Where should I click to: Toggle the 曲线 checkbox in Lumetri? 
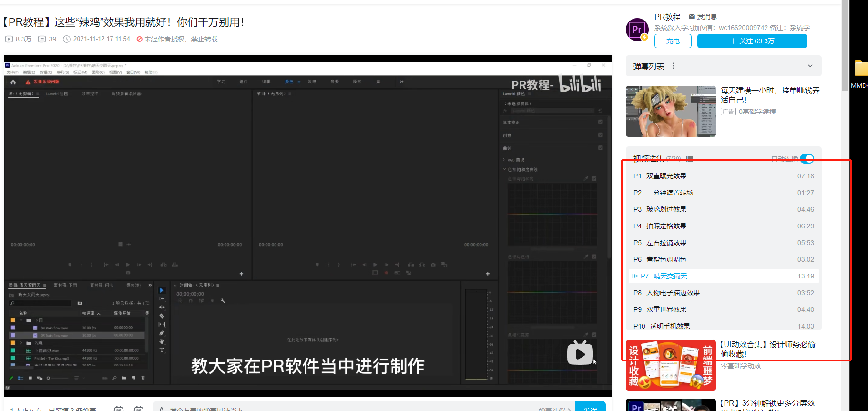601,148
